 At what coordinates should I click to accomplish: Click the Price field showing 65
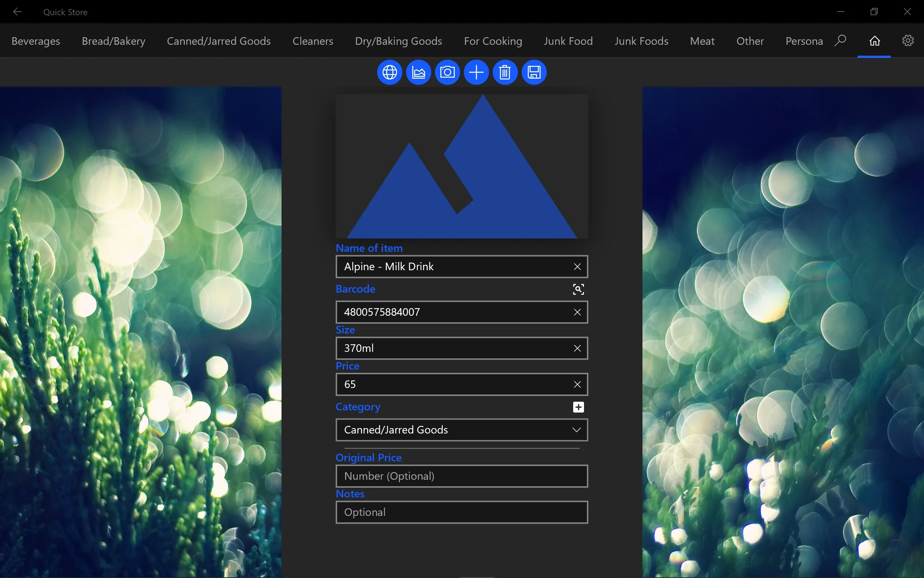(x=462, y=384)
